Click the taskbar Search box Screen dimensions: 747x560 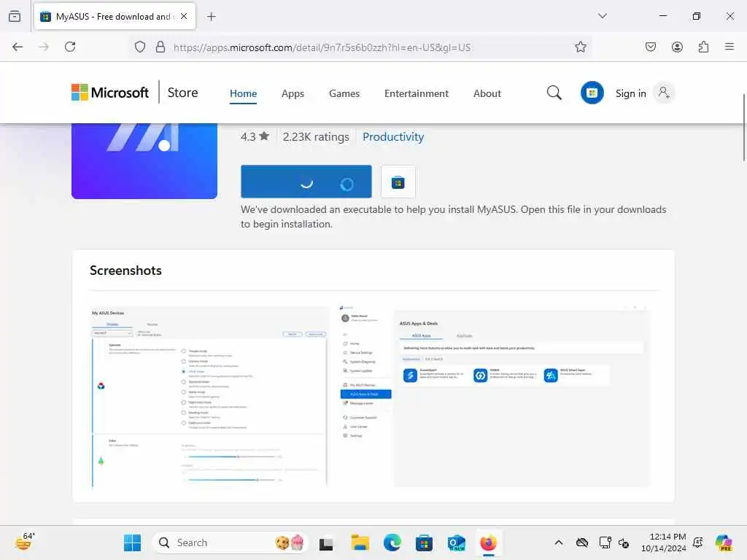click(x=230, y=542)
